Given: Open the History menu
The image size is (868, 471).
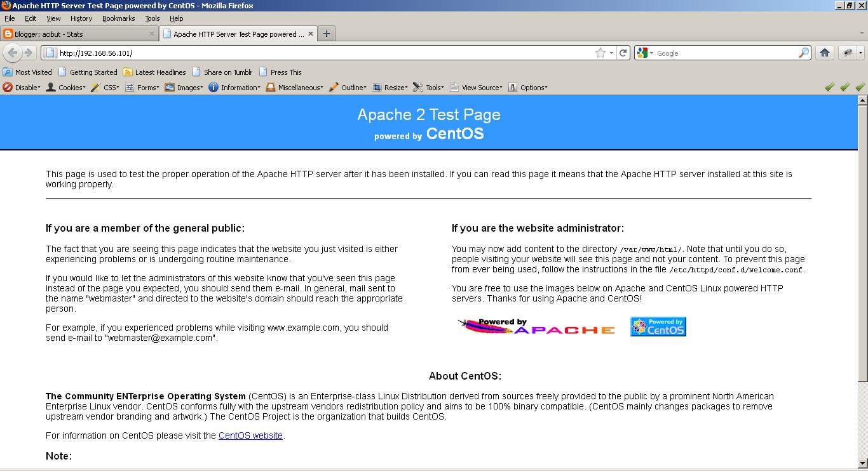Looking at the screenshot, I should (x=81, y=18).
